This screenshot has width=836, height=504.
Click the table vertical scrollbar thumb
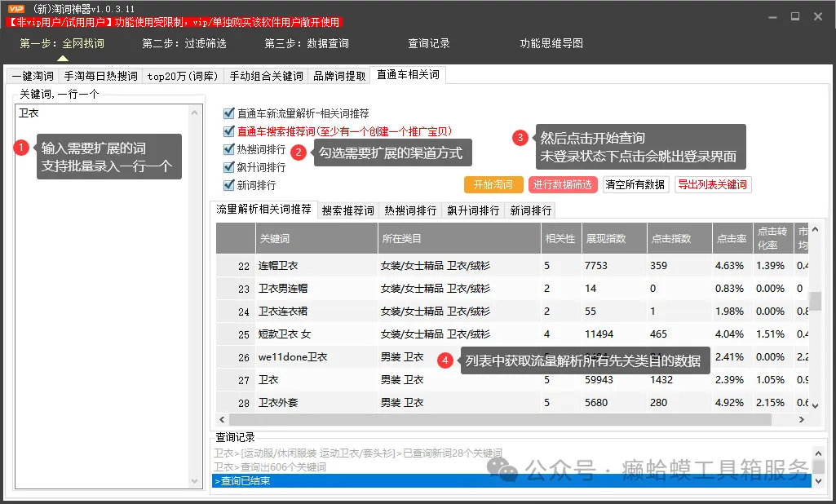tap(816, 301)
